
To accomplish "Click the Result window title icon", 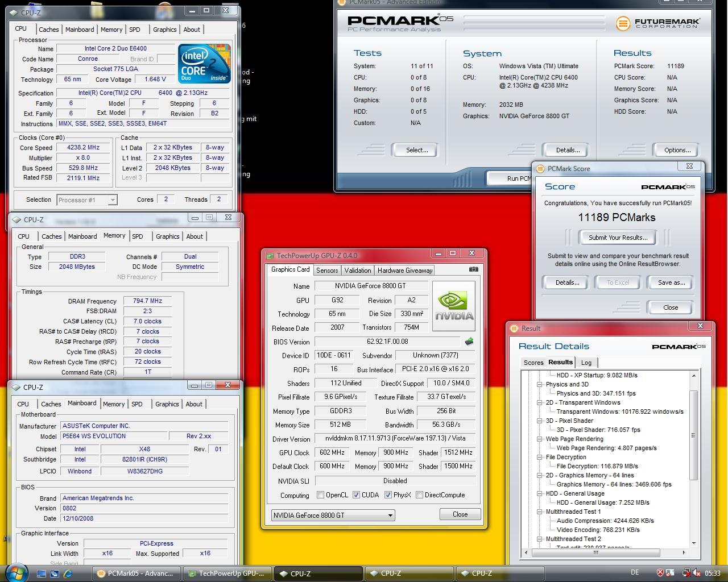I will tap(514, 329).
